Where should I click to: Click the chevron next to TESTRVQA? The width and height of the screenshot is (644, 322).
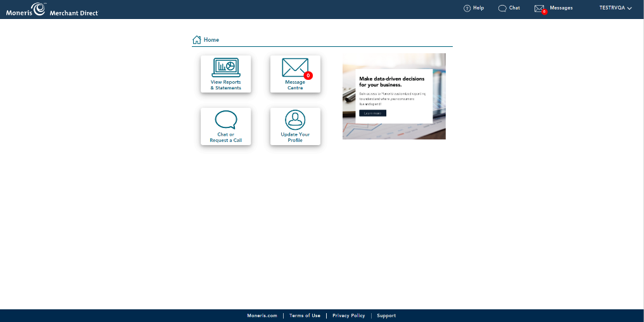[629, 8]
